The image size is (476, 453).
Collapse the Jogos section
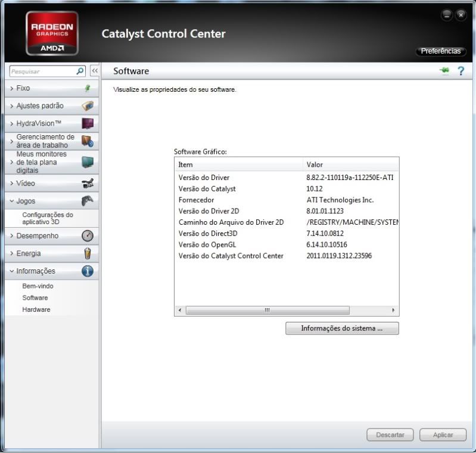52,201
